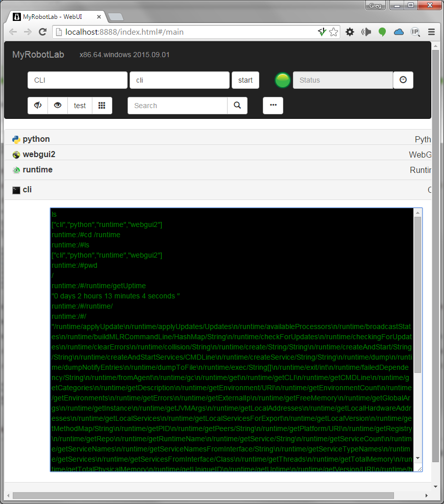Bookmark this page with the star icon
Screen dimensions: 444x504
[x=334, y=32]
